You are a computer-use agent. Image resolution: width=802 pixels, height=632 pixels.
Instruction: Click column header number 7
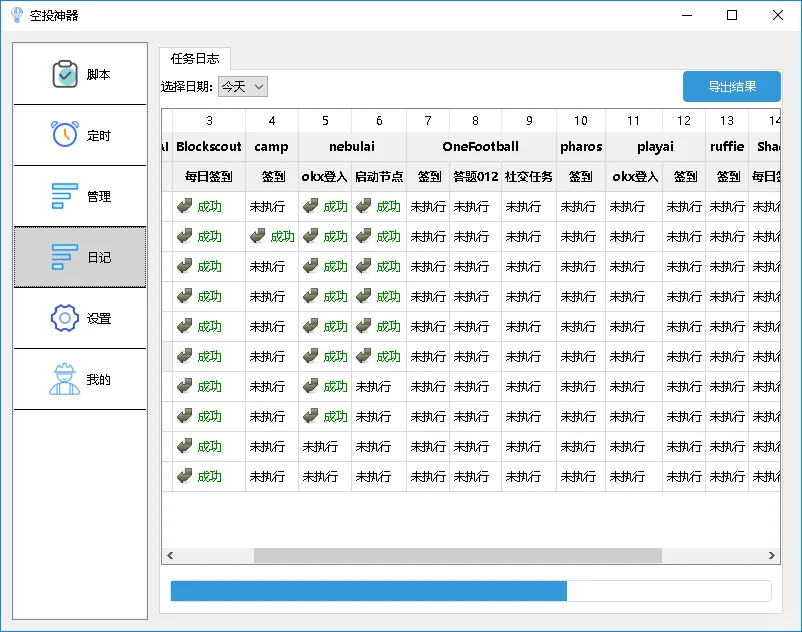[x=428, y=121]
